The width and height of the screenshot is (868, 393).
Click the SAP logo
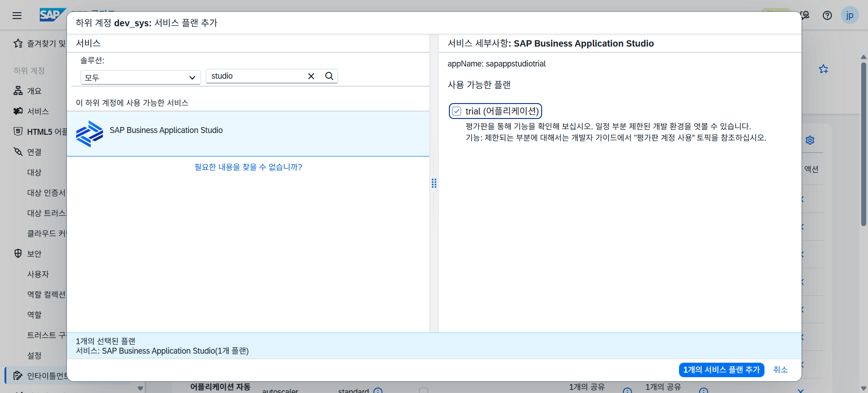click(52, 15)
